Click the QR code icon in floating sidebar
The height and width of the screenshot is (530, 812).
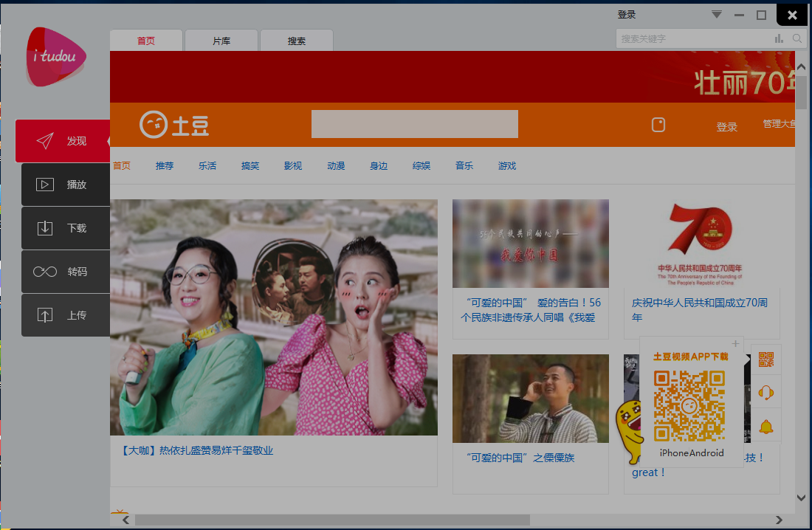[765, 359]
